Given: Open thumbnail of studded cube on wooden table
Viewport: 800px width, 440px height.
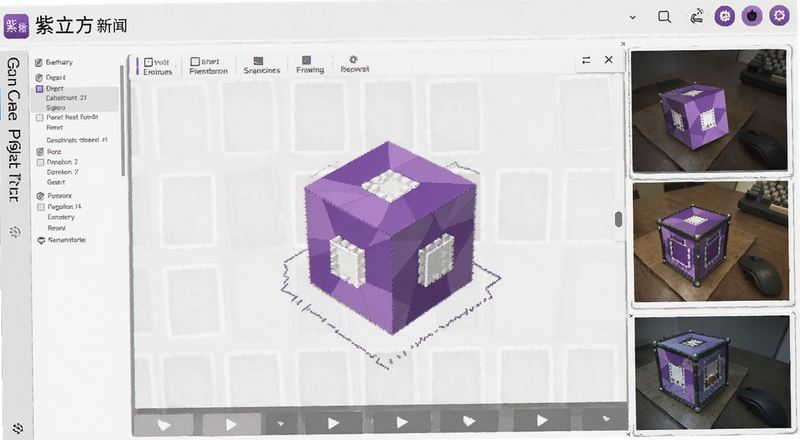Looking at the screenshot, I should click(712, 241).
